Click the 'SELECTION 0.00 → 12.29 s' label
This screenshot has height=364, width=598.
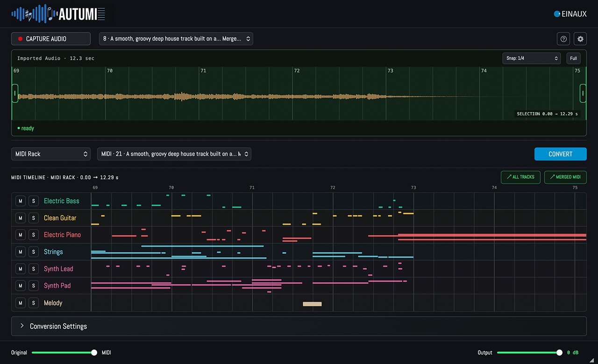pyautogui.click(x=547, y=114)
